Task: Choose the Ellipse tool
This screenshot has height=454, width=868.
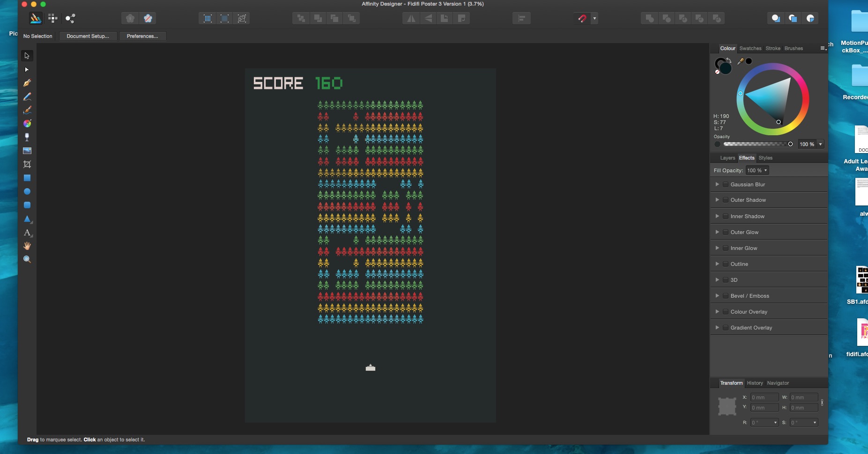Action: pyautogui.click(x=27, y=191)
